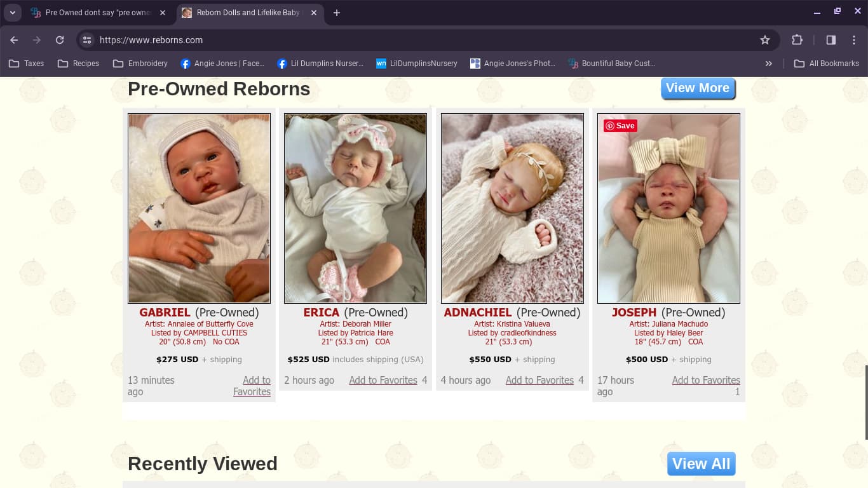Click ADNACHIEL (Pre-Owned) title link

(x=512, y=313)
